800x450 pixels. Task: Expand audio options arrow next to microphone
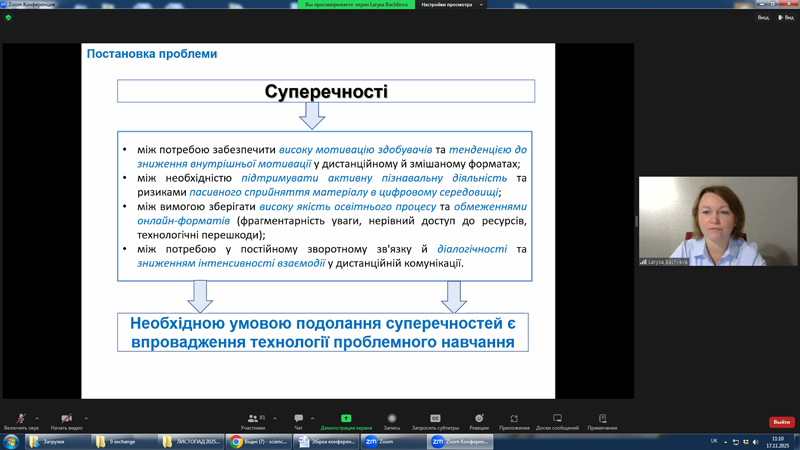[x=37, y=418]
